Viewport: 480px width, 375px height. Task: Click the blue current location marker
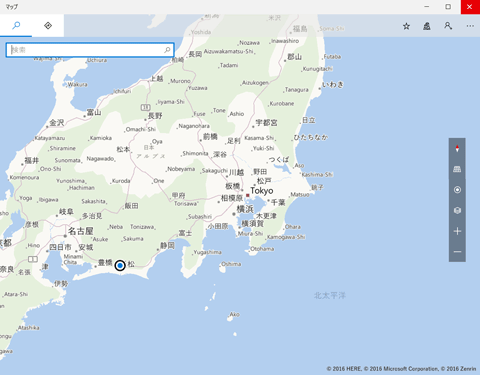120,266
